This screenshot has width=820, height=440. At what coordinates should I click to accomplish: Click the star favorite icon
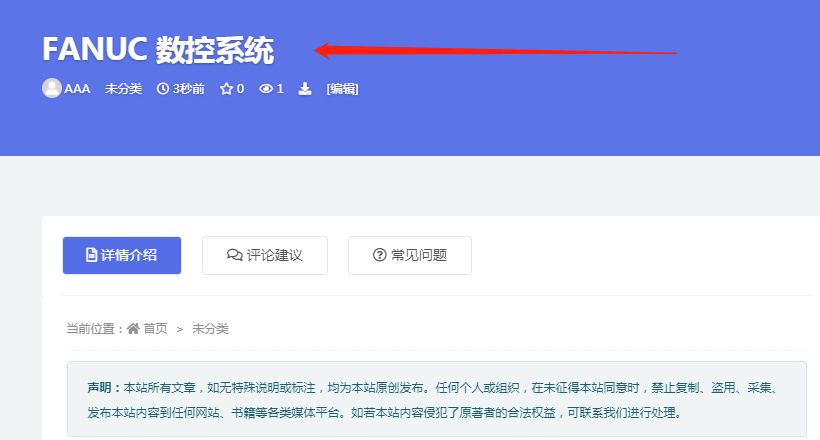coord(226,89)
